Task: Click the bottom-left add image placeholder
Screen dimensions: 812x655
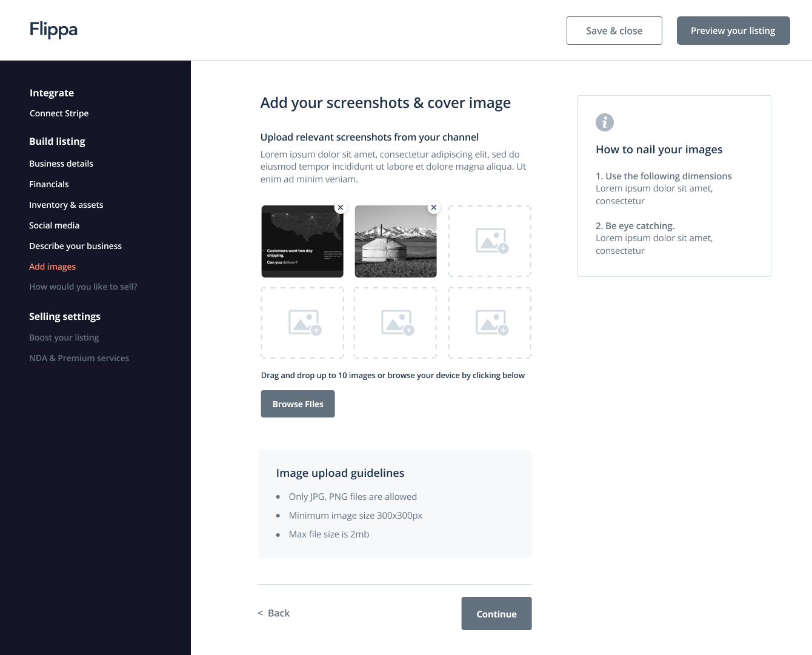Action: tap(302, 323)
